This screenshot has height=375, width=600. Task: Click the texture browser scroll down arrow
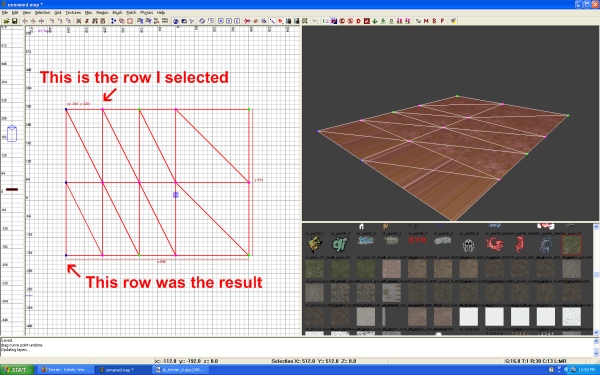(x=596, y=332)
